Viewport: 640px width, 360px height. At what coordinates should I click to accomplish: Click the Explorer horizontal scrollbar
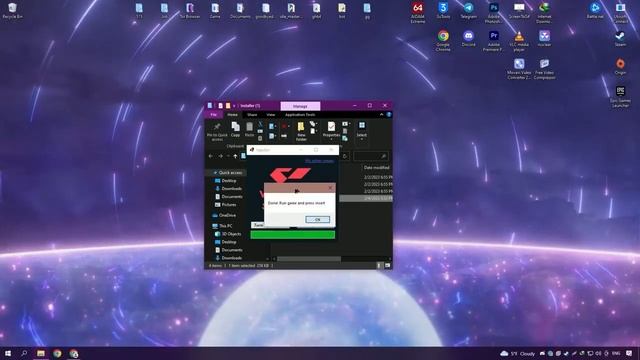309,259
